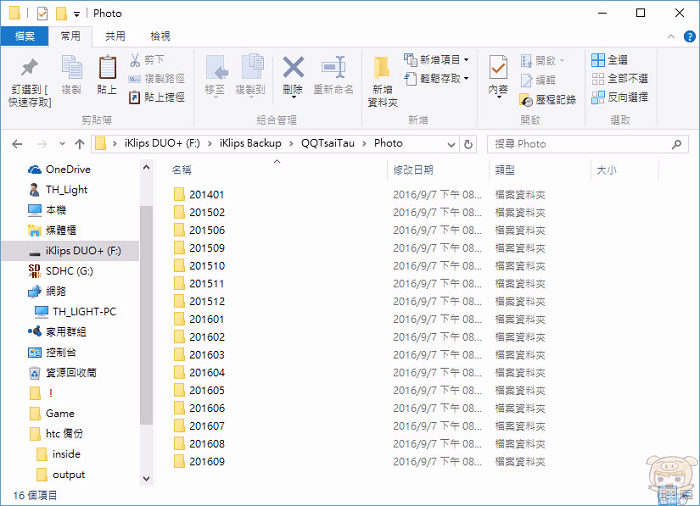Create a New folder (新增資料夾)

(383, 82)
